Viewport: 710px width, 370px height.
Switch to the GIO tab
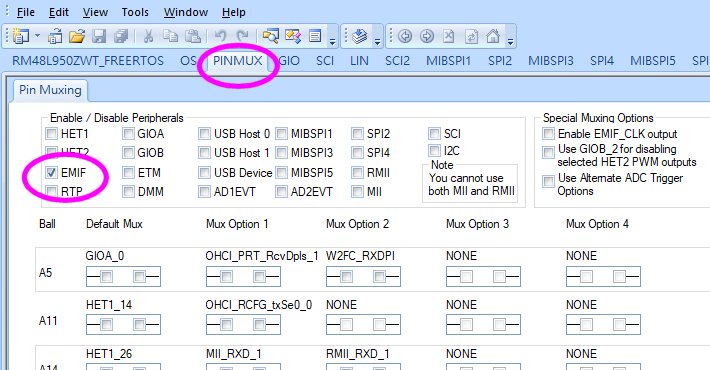pyautogui.click(x=289, y=61)
